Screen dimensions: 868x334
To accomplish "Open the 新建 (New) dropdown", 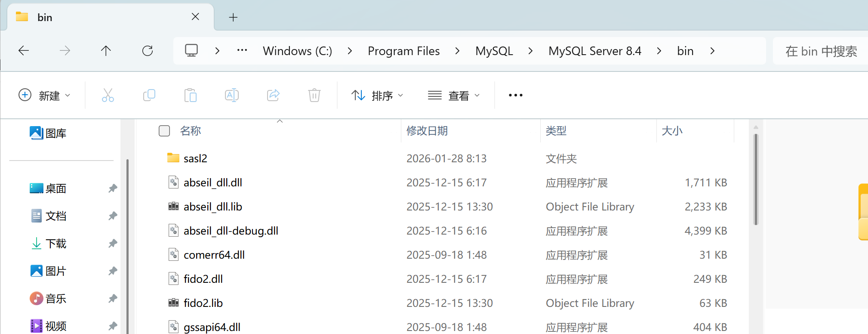I will 44,95.
